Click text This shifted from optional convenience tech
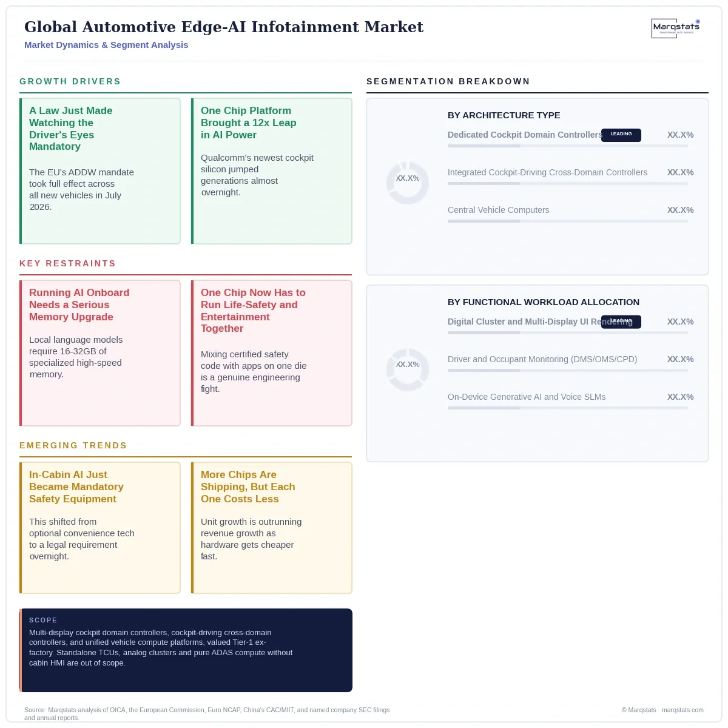The width and height of the screenshot is (728, 728). [82, 539]
